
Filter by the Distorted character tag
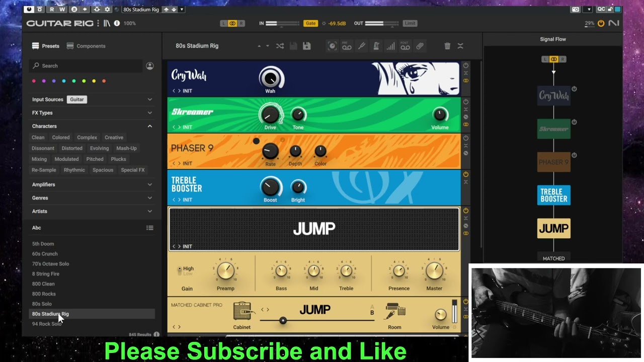click(x=72, y=148)
